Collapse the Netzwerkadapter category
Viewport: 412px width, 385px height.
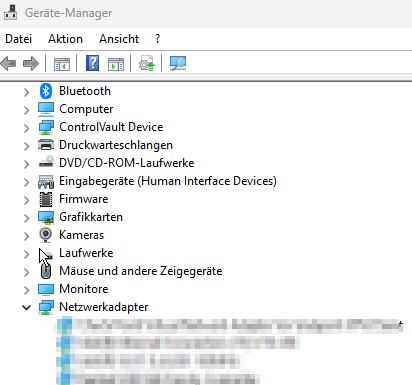click(26, 307)
